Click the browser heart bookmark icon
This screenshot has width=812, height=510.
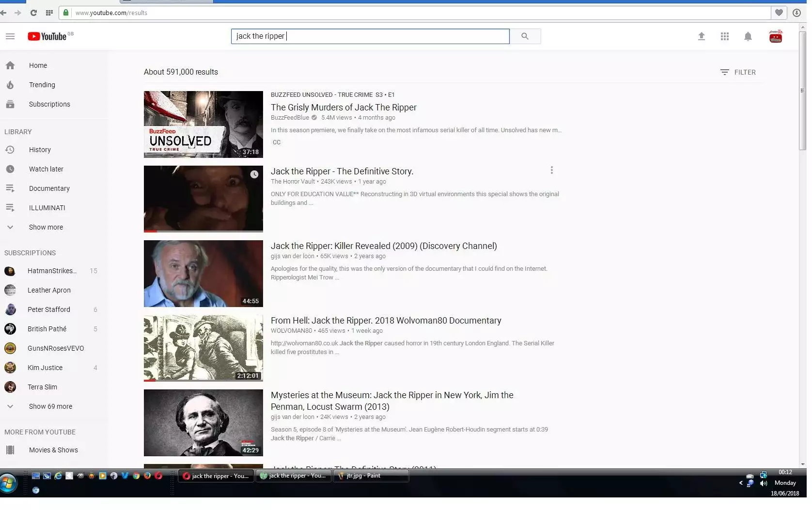[779, 13]
